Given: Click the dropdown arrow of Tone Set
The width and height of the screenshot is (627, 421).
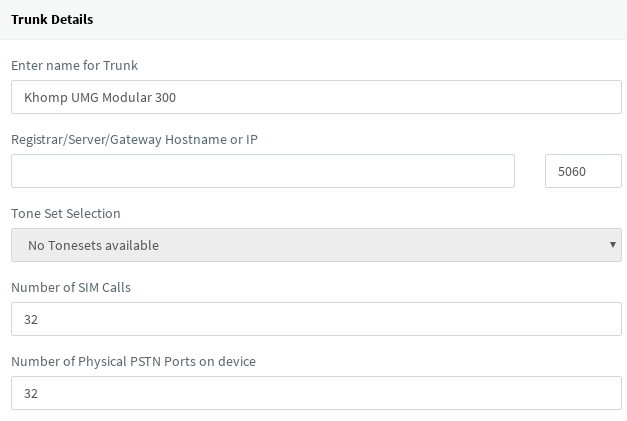Looking at the screenshot, I should (x=612, y=245).
